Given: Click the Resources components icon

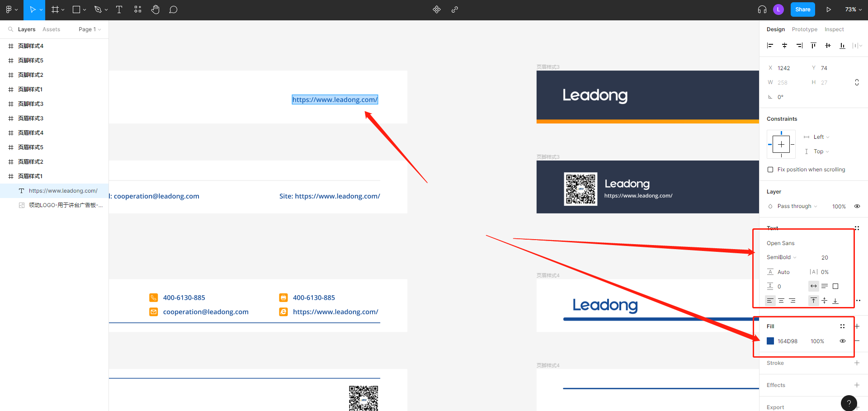Looking at the screenshot, I should click(x=437, y=9).
